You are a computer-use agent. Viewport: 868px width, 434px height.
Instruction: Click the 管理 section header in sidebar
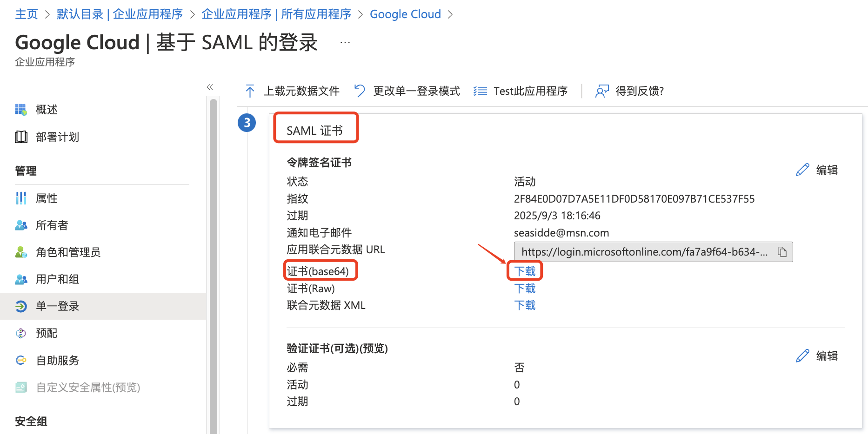pyautogui.click(x=26, y=171)
